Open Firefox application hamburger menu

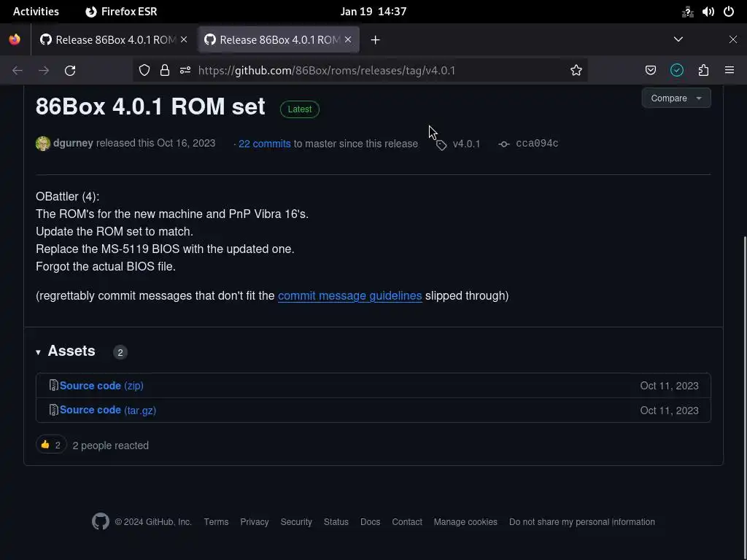coord(729,71)
